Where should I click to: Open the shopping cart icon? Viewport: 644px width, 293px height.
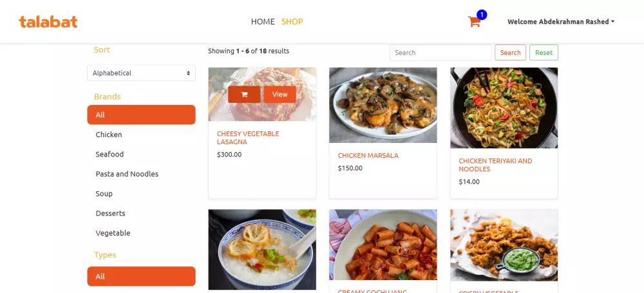[x=475, y=21]
